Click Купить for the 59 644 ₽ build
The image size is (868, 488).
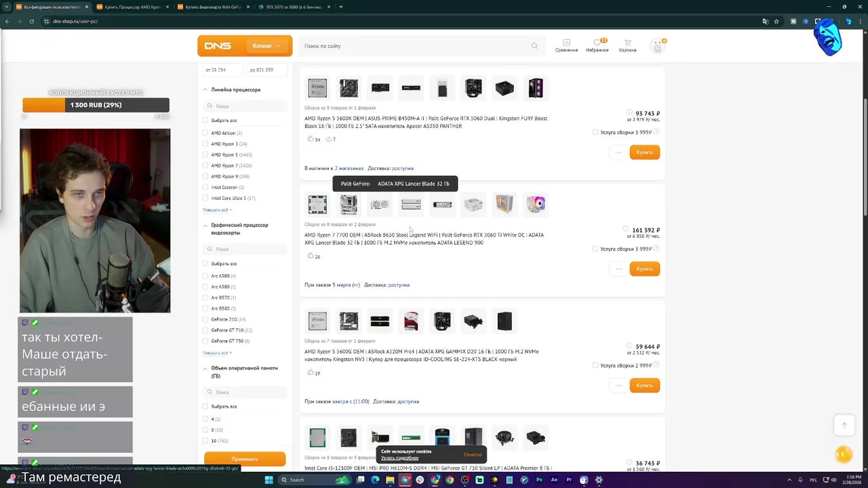pos(644,386)
